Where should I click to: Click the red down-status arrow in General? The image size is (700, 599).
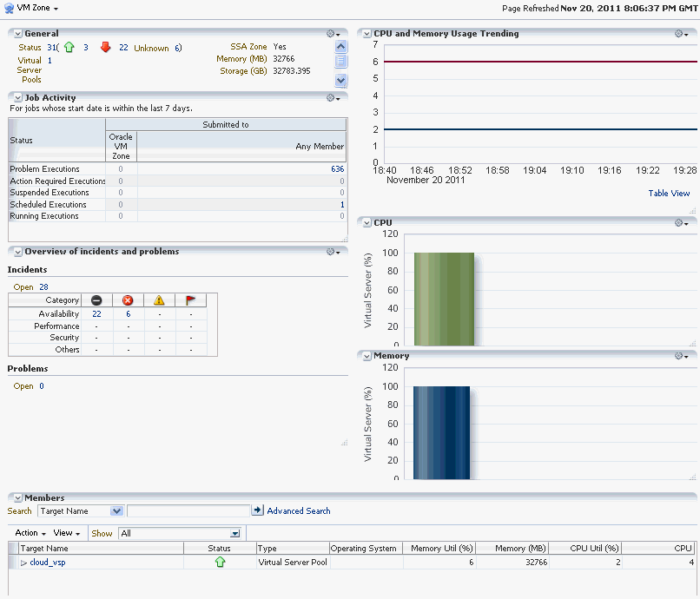105,48
